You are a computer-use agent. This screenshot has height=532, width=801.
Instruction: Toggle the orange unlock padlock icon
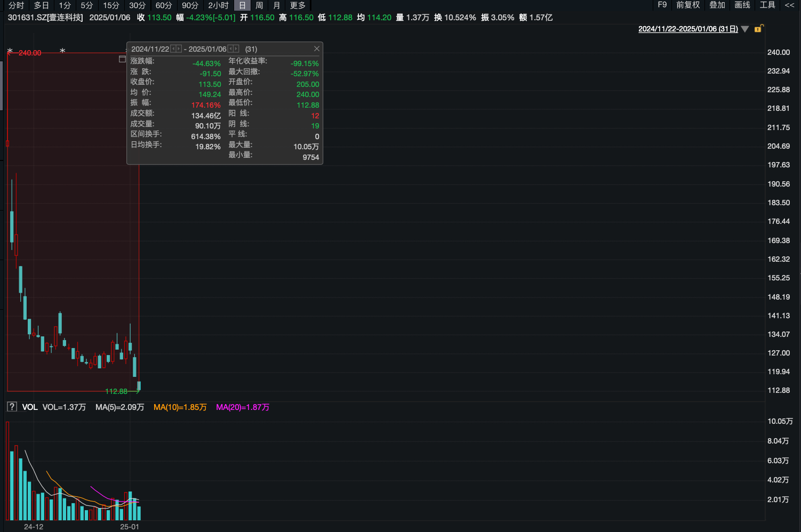click(759, 28)
